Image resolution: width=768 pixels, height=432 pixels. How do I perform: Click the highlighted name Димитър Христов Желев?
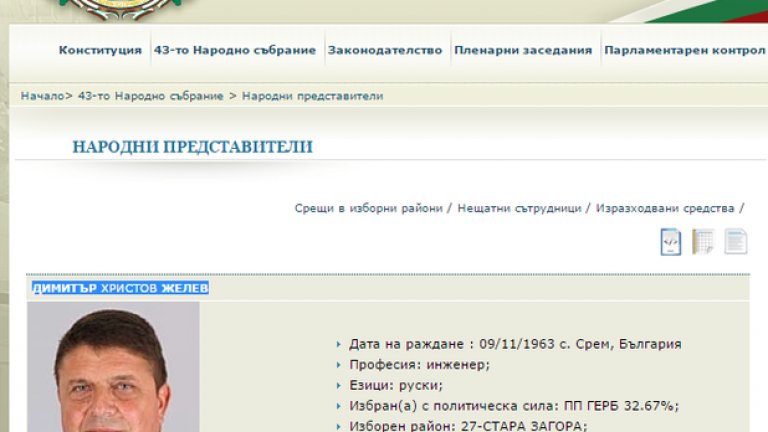[x=120, y=288]
